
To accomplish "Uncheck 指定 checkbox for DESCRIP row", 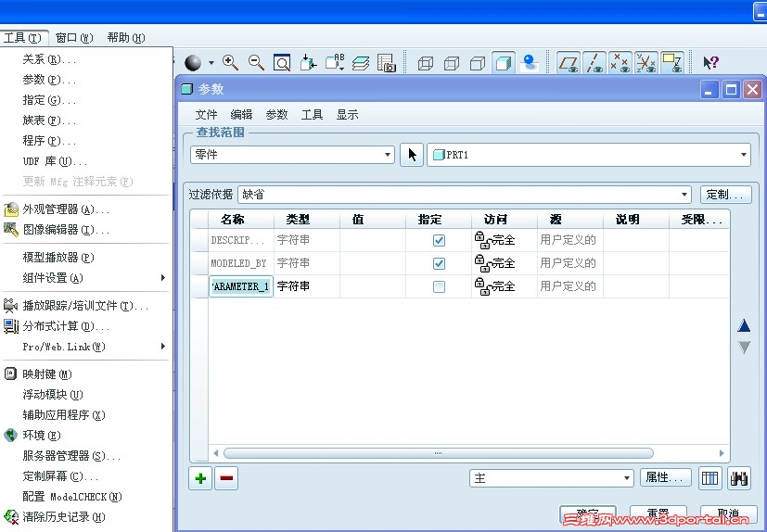I will point(439,240).
